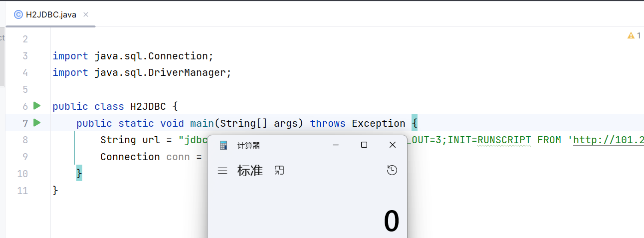Run the H2JDBC class from gutter arrow

click(x=36, y=106)
